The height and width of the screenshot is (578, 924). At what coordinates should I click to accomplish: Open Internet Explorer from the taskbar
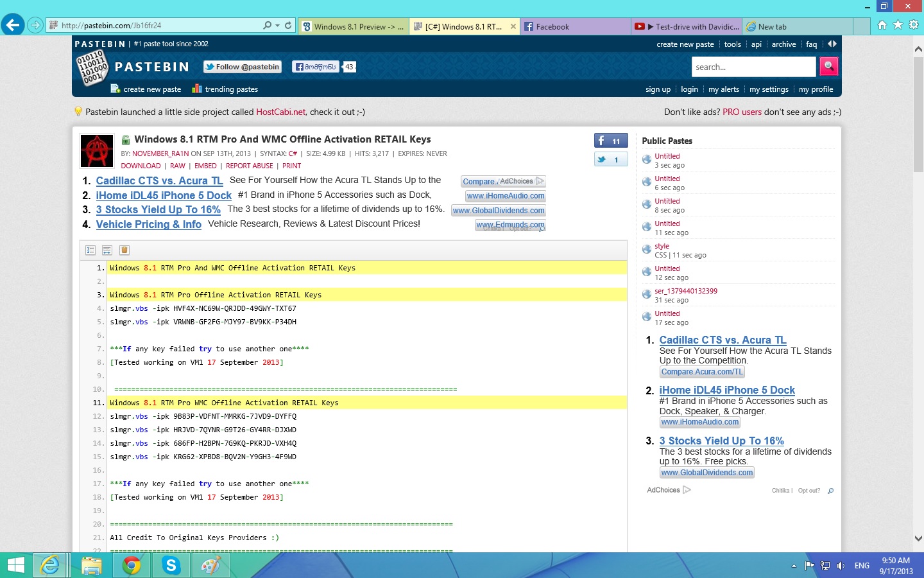[x=49, y=565]
